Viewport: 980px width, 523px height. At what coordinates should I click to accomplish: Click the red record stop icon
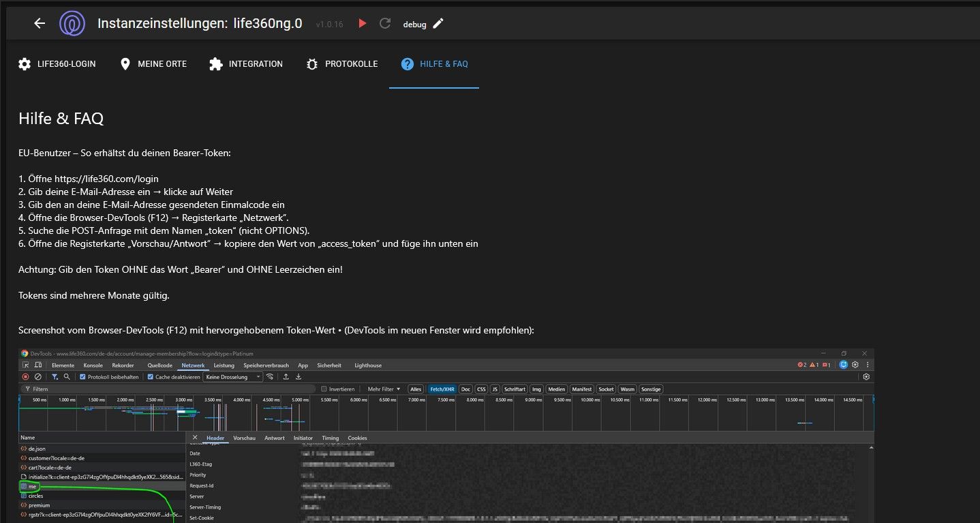pyautogui.click(x=25, y=377)
